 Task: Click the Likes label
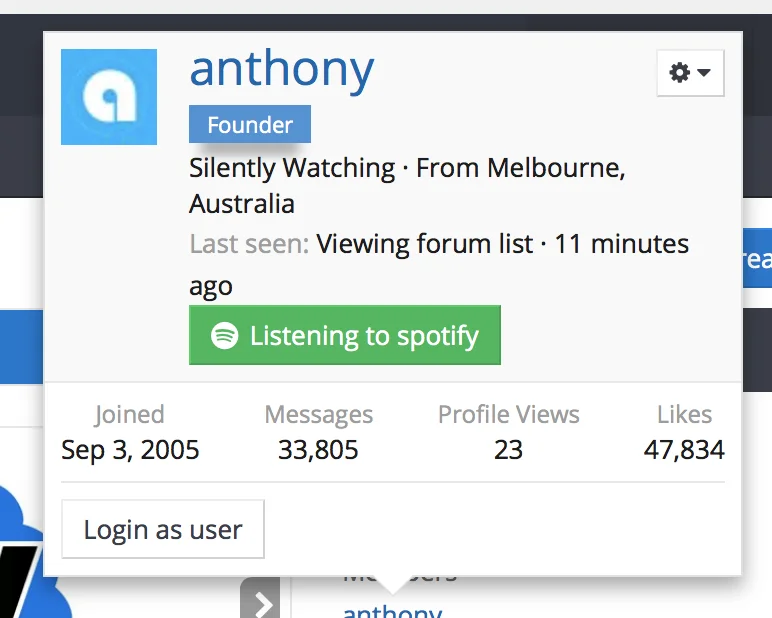(x=684, y=415)
